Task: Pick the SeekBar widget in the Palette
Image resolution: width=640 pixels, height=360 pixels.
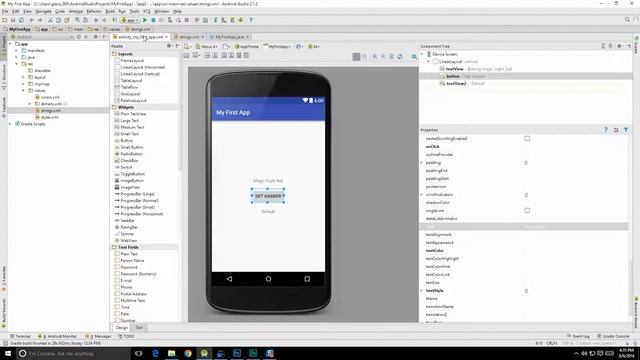Action: click(127, 220)
